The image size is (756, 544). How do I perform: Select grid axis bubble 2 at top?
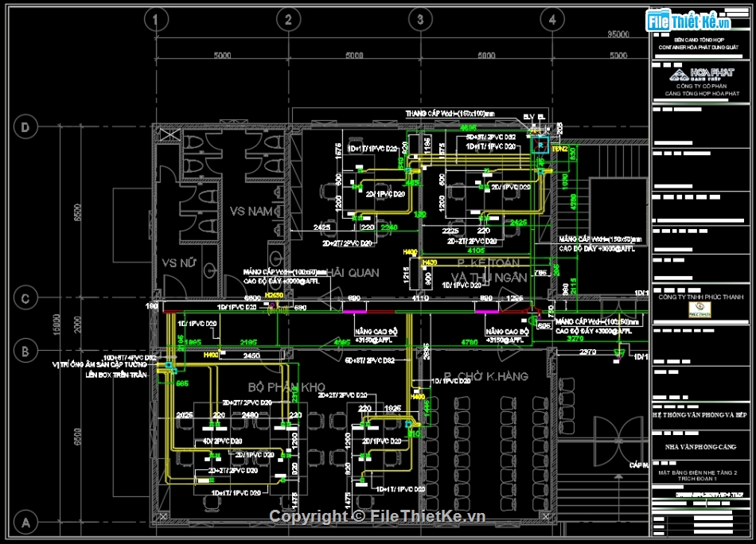click(287, 19)
